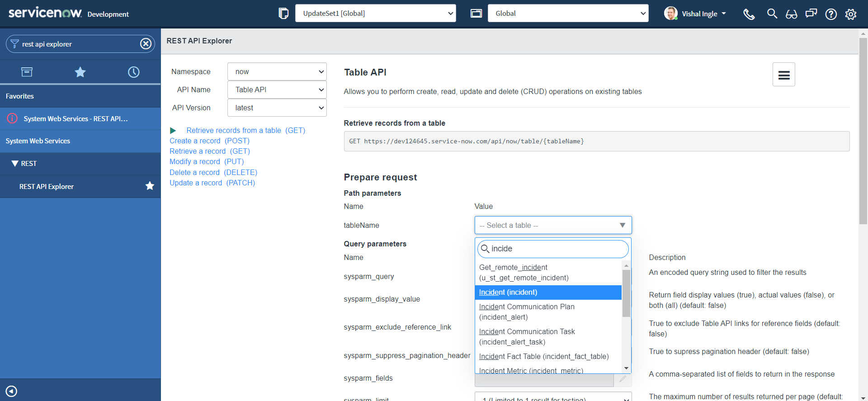Open Vishal Ingle user menu
The width and height of the screenshot is (868, 401).
pyautogui.click(x=704, y=14)
